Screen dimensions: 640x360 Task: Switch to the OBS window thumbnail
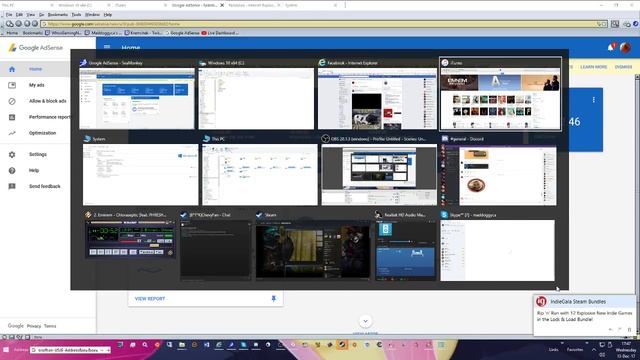(x=379, y=174)
